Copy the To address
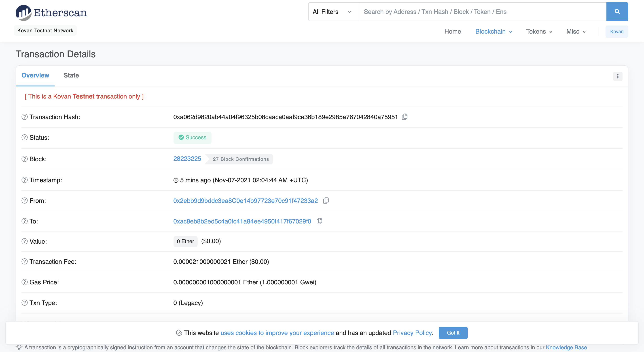The width and height of the screenshot is (644, 352). pos(319,221)
